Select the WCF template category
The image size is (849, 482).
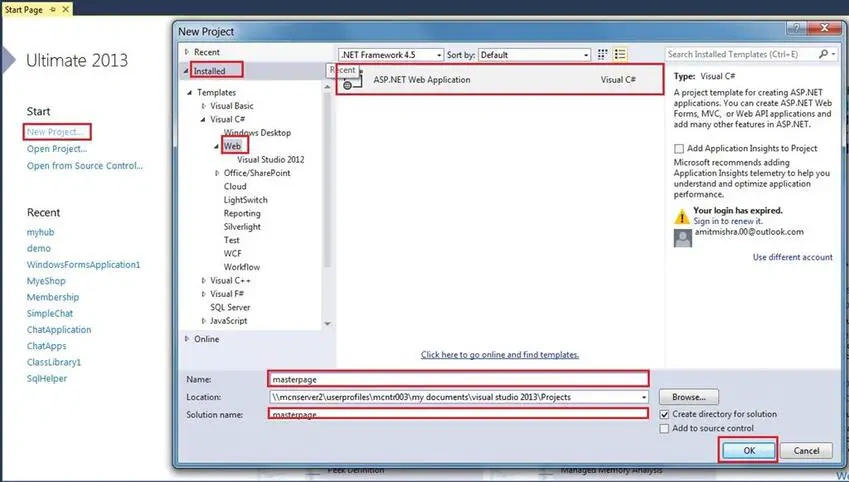233,253
